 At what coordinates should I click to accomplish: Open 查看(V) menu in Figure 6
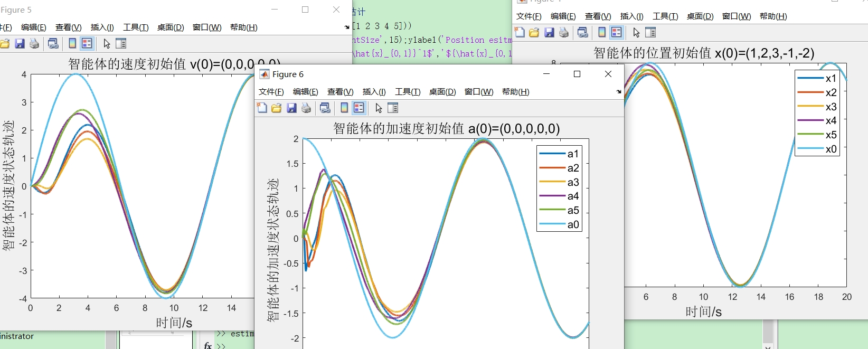(x=341, y=92)
